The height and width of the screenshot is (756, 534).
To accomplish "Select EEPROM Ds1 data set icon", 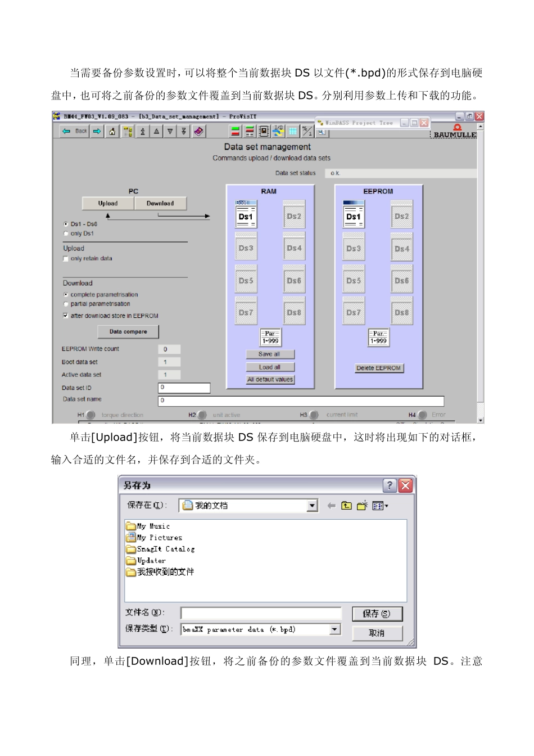I will [354, 214].
